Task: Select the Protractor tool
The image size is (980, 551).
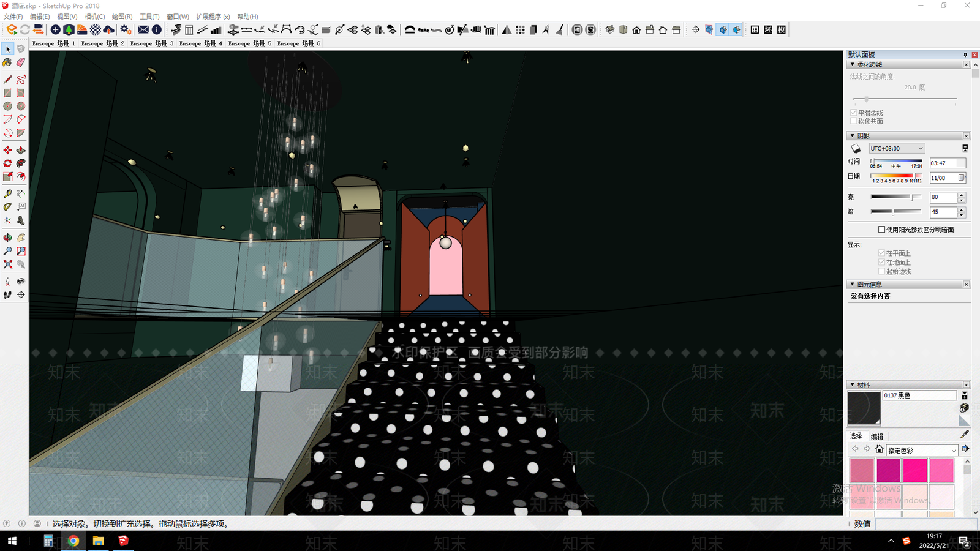Action: click(7, 207)
